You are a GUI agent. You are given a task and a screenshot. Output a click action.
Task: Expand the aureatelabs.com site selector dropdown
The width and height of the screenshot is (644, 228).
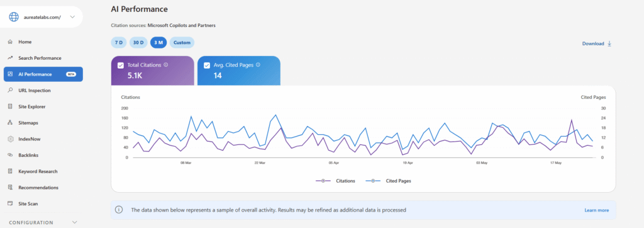(73, 17)
